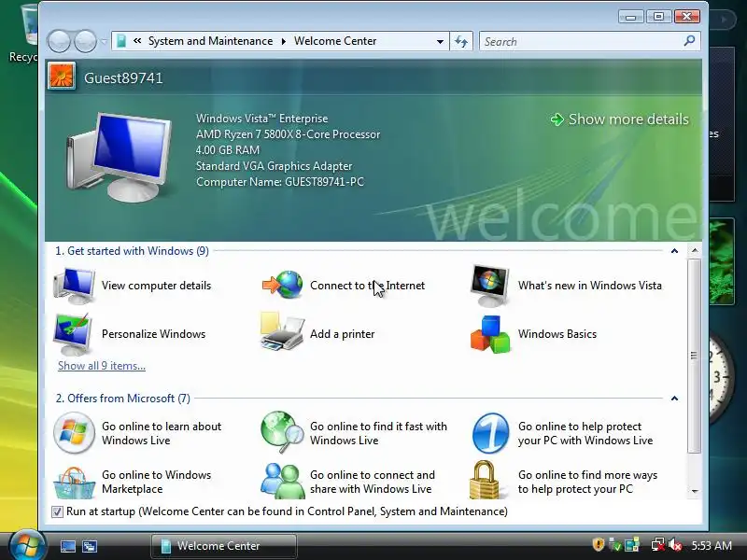747x560 pixels.
Task: Open the recent pages dropdown arrow
Action: coord(104,42)
